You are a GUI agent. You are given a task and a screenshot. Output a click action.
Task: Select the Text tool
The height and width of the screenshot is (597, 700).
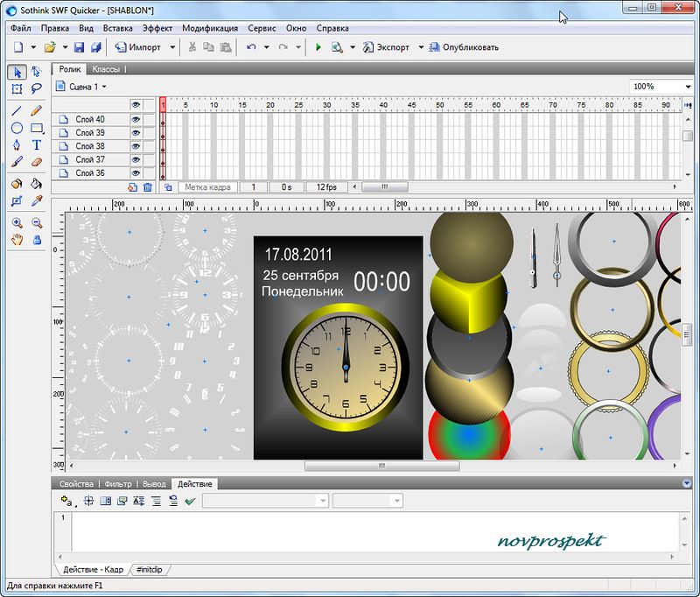(x=37, y=144)
